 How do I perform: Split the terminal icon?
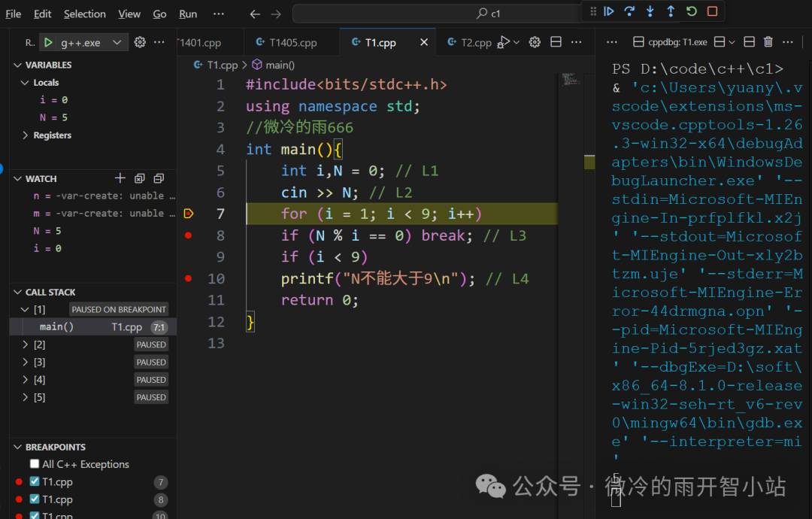720,42
